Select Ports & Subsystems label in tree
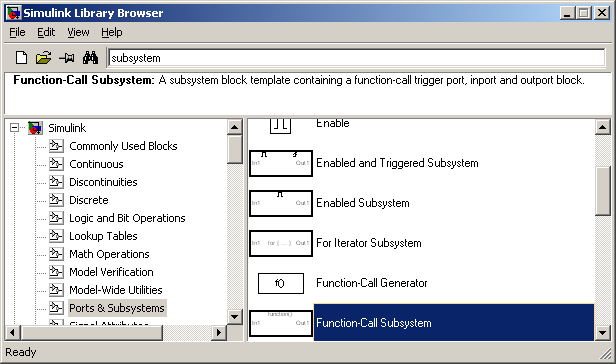Image resolution: width=616 pixels, height=364 pixels. pos(117,308)
